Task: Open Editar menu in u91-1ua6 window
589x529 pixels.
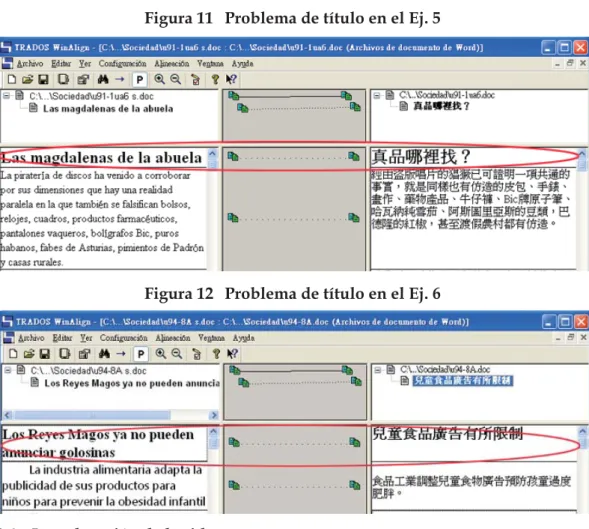Action: point(61,63)
